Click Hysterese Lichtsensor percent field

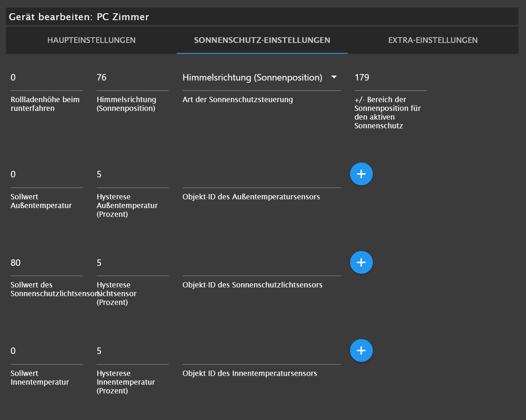point(132,263)
